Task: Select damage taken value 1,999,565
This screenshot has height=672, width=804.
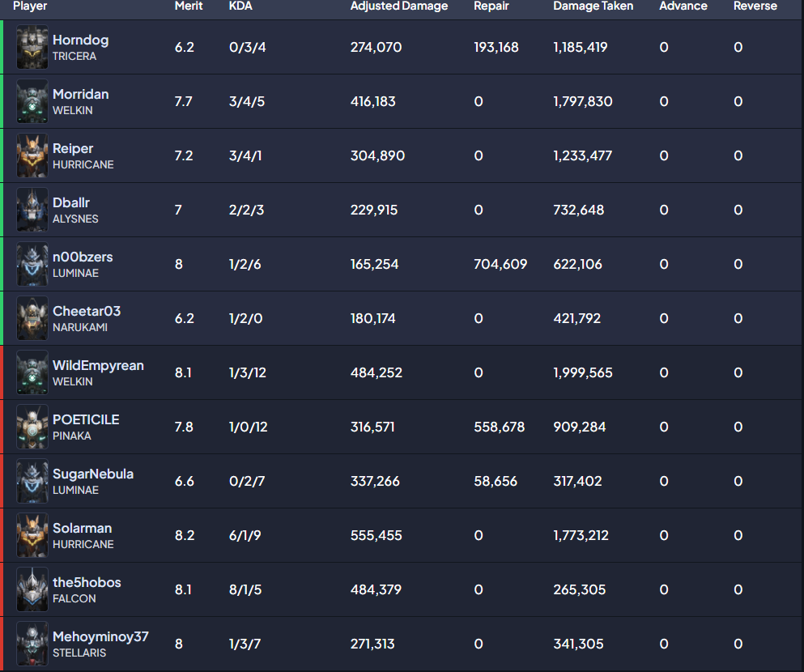Action: [582, 372]
